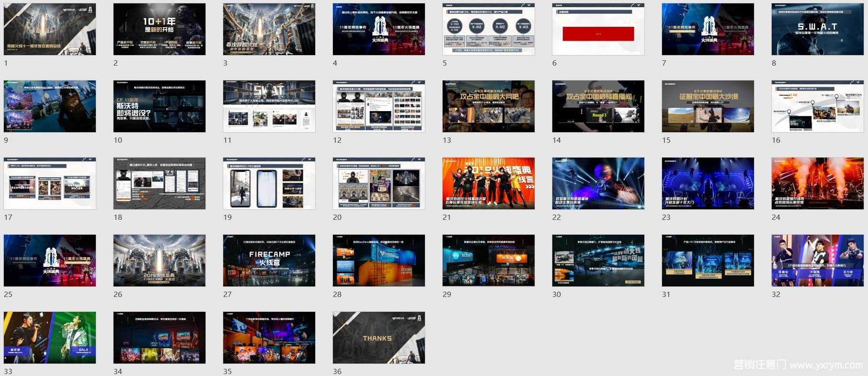868x376 pixels.
Task: Select slide 28 container booth thumbnail
Action: [x=379, y=261]
